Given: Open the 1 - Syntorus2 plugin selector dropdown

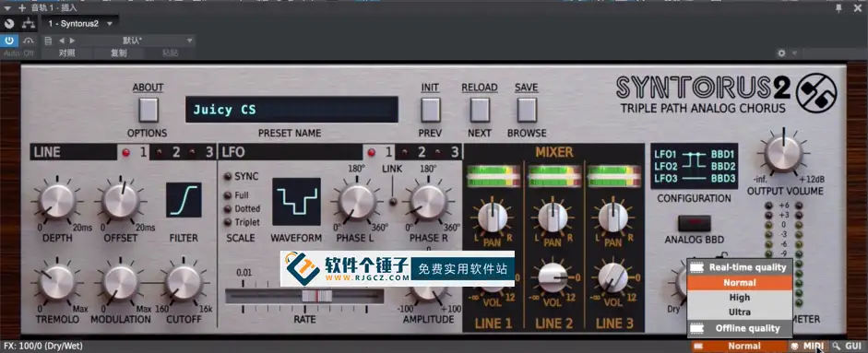Looking at the screenshot, I should pyautogui.click(x=80, y=24).
